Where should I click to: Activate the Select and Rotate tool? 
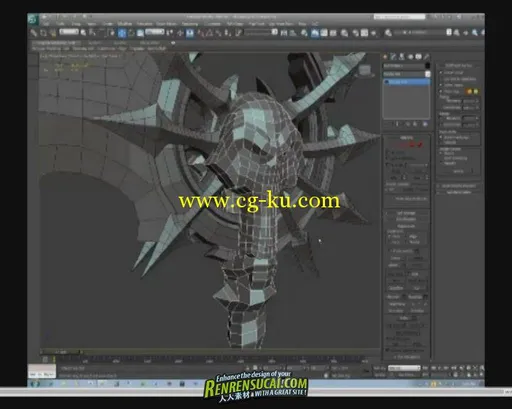click(131, 33)
